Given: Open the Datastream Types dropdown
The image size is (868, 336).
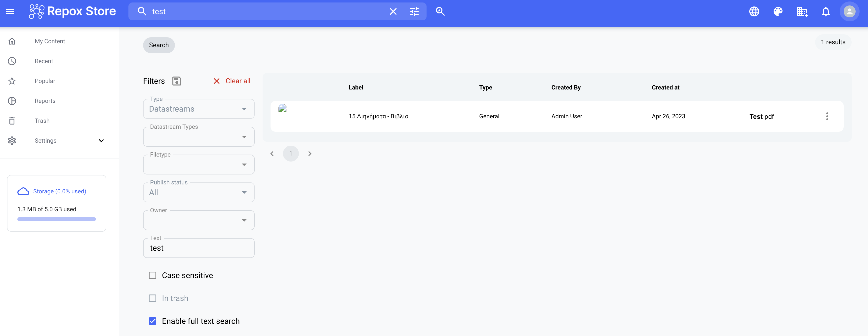Looking at the screenshot, I should [x=244, y=136].
